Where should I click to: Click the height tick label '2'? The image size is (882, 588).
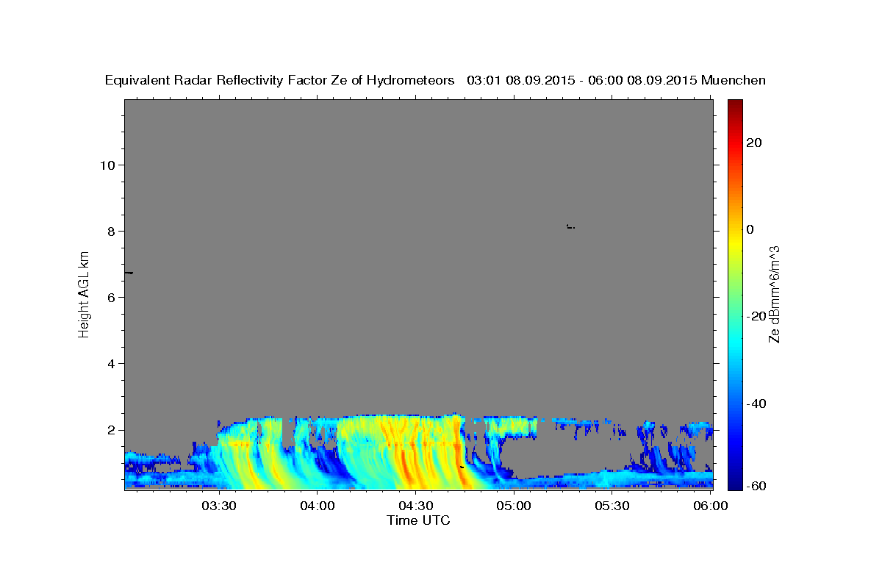coord(110,430)
